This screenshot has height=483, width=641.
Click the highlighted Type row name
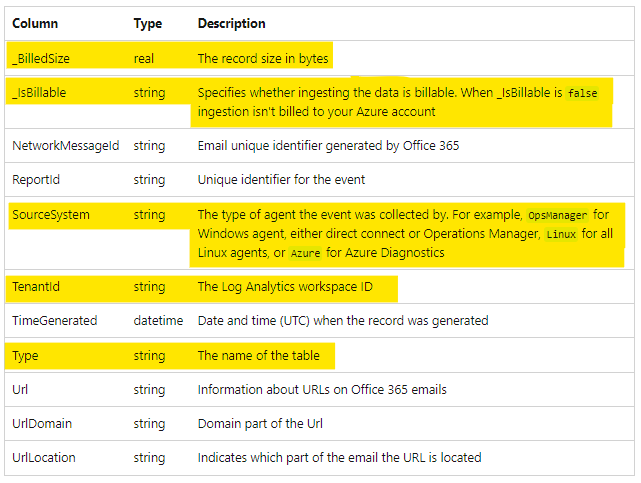[x=27, y=356]
